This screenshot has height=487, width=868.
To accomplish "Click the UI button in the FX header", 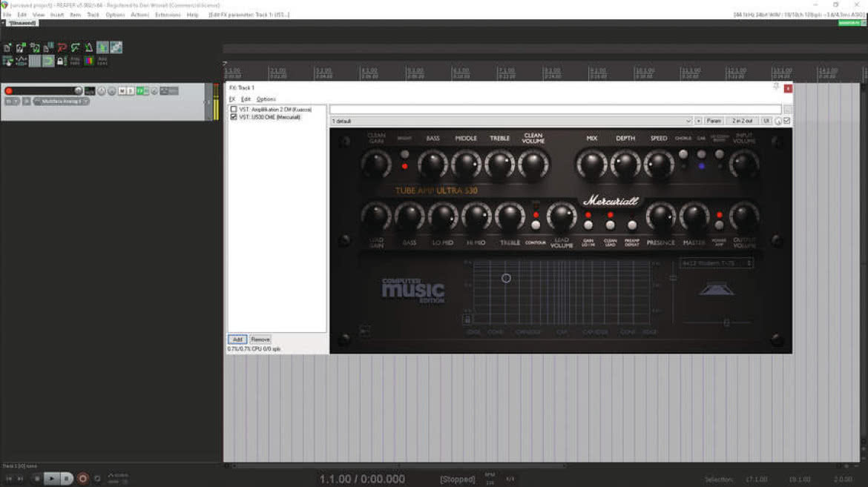I will click(766, 121).
